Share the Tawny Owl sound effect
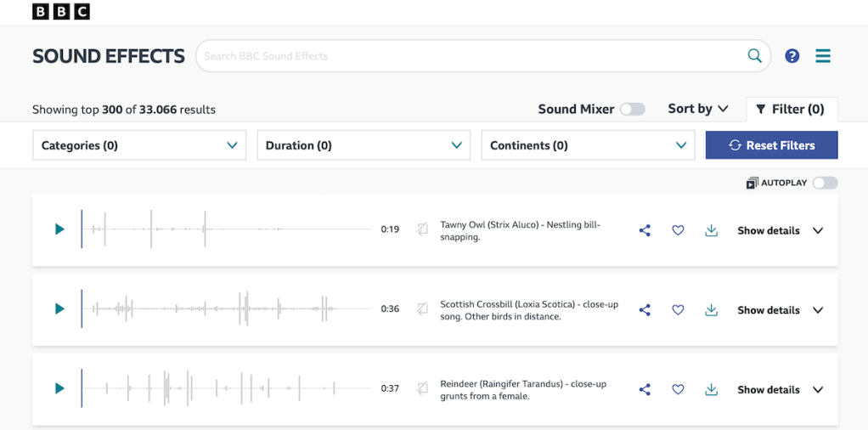868x430 pixels. tap(645, 230)
